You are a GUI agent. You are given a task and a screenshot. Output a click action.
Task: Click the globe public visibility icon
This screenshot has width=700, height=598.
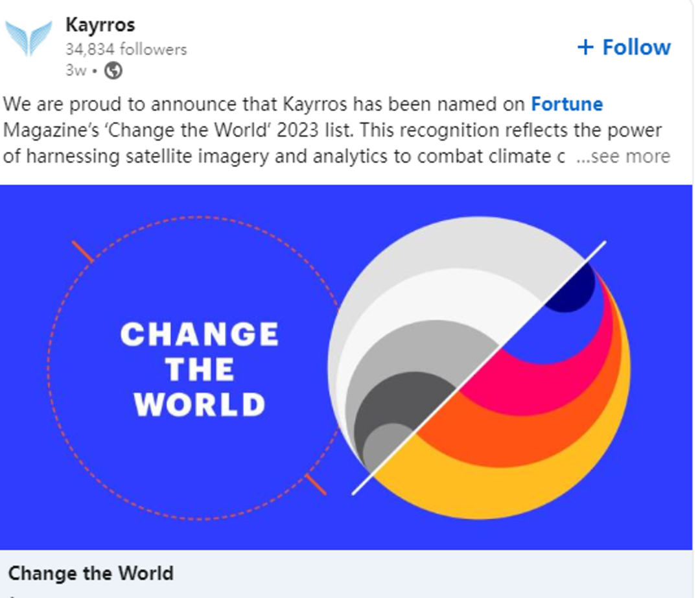pyautogui.click(x=113, y=71)
